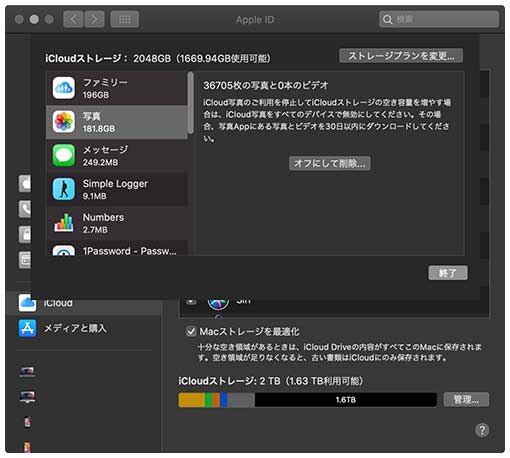Screen dimensions: 510x458
Task: Click the help question mark button
Action: coord(482,430)
